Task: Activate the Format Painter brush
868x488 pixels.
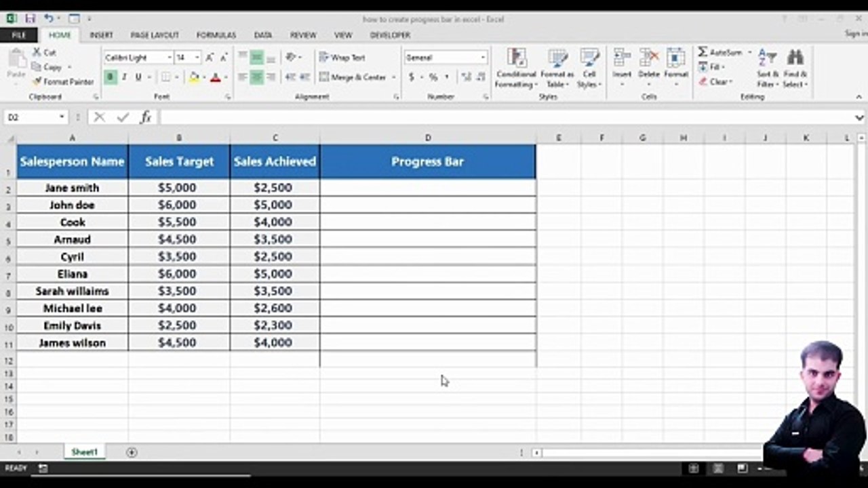Action: click(x=37, y=81)
